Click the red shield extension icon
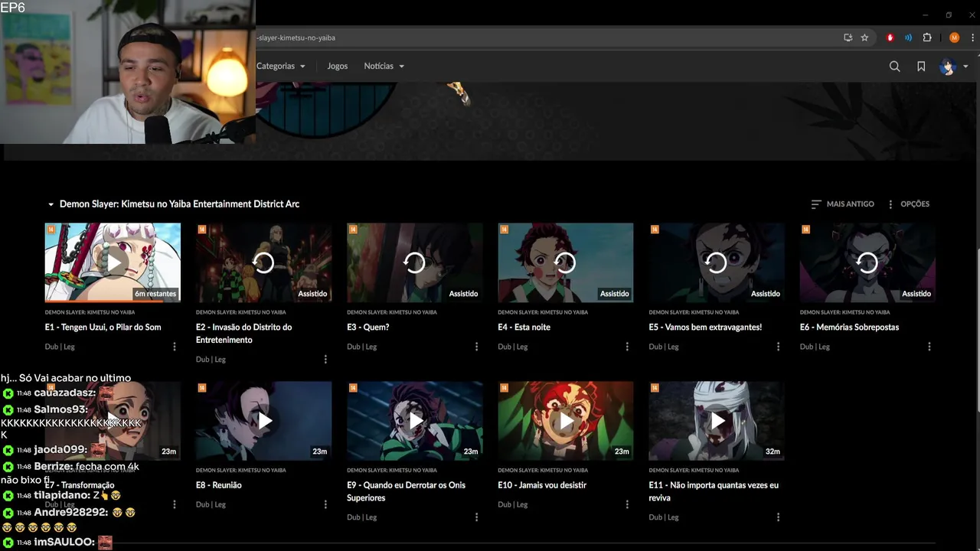This screenshot has height=551, width=980. pos(890,37)
